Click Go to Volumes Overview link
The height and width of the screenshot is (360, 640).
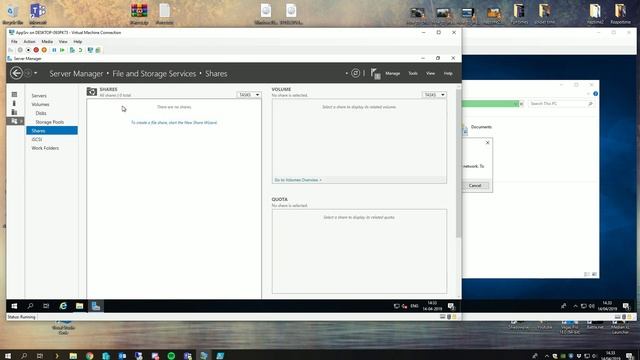click(298, 180)
